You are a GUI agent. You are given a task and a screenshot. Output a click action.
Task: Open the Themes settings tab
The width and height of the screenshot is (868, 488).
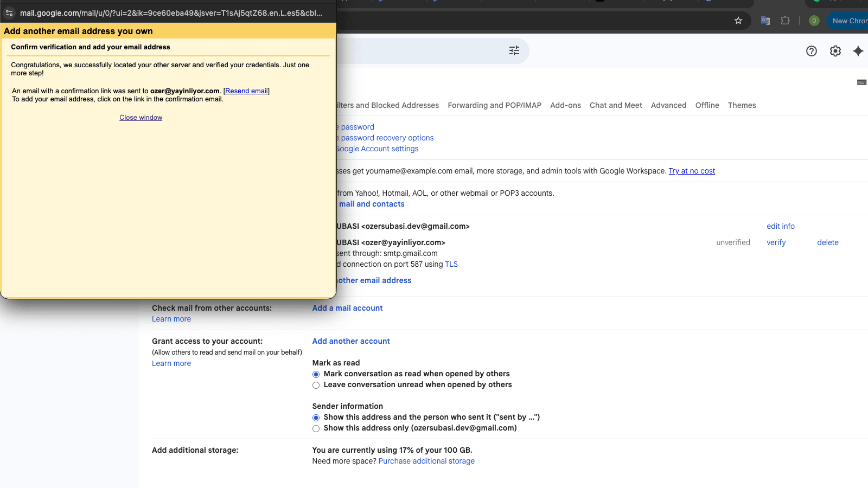742,105
